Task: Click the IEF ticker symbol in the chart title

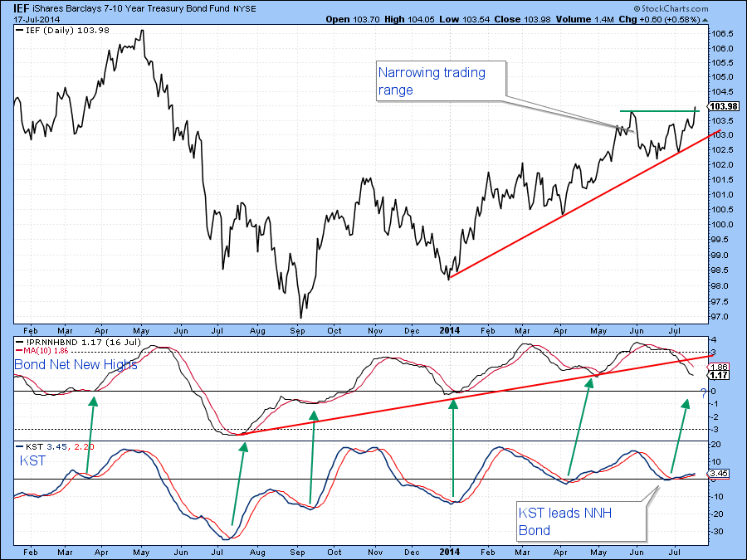Action: (22, 8)
